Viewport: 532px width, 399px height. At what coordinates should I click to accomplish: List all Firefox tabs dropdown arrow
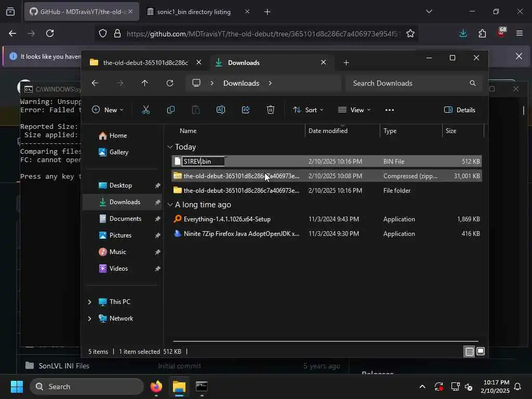point(429,11)
